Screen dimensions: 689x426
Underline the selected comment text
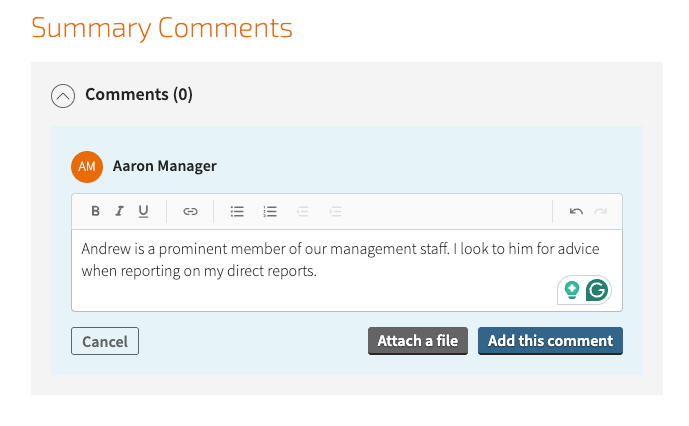pyautogui.click(x=143, y=211)
